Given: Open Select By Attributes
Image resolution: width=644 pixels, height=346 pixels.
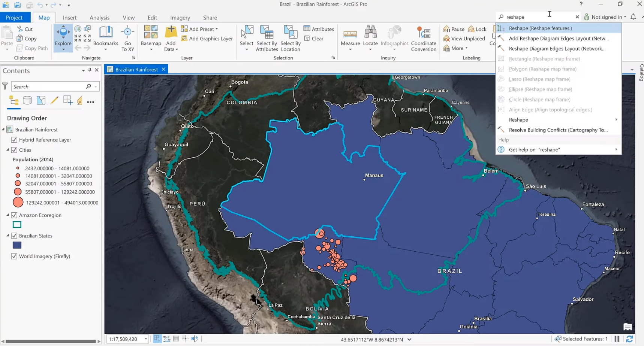Looking at the screenshot, I should (267, 38).
